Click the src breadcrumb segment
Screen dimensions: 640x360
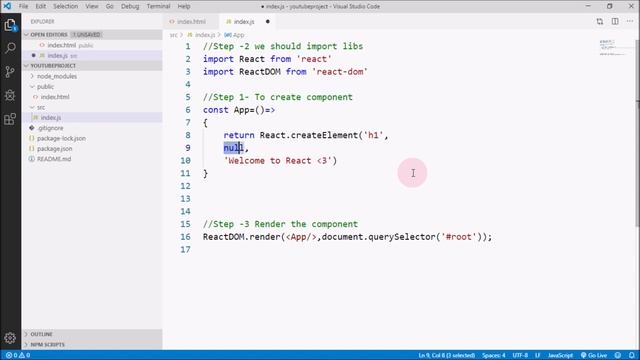tap(174, 35)
